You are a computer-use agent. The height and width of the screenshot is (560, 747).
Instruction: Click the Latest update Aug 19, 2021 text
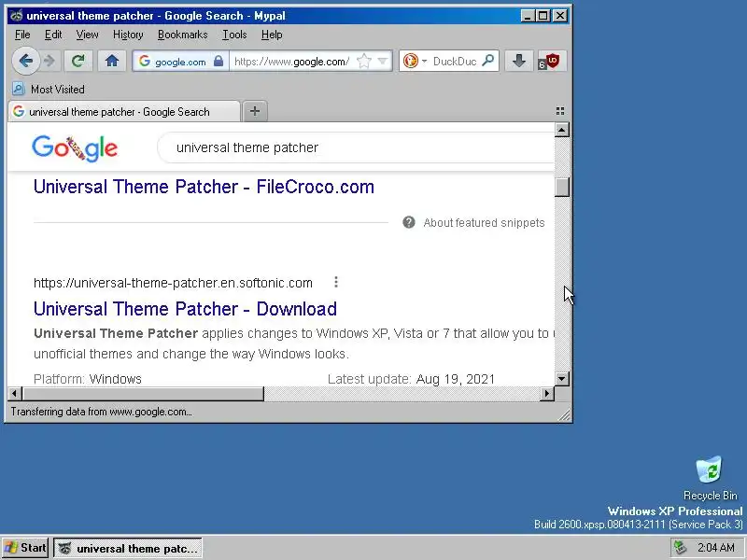(x=411, y=379)
